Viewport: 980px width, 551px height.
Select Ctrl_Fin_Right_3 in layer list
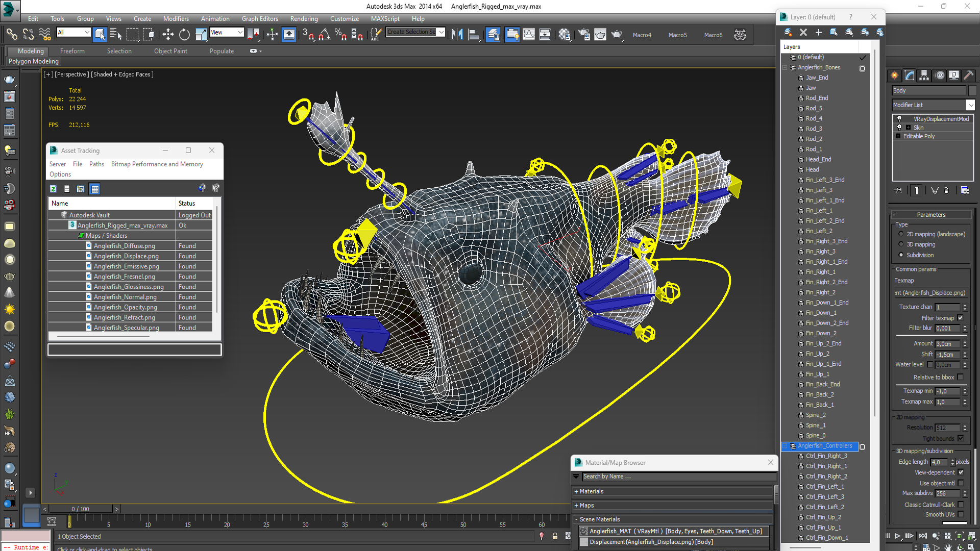(x=826, y=456)
